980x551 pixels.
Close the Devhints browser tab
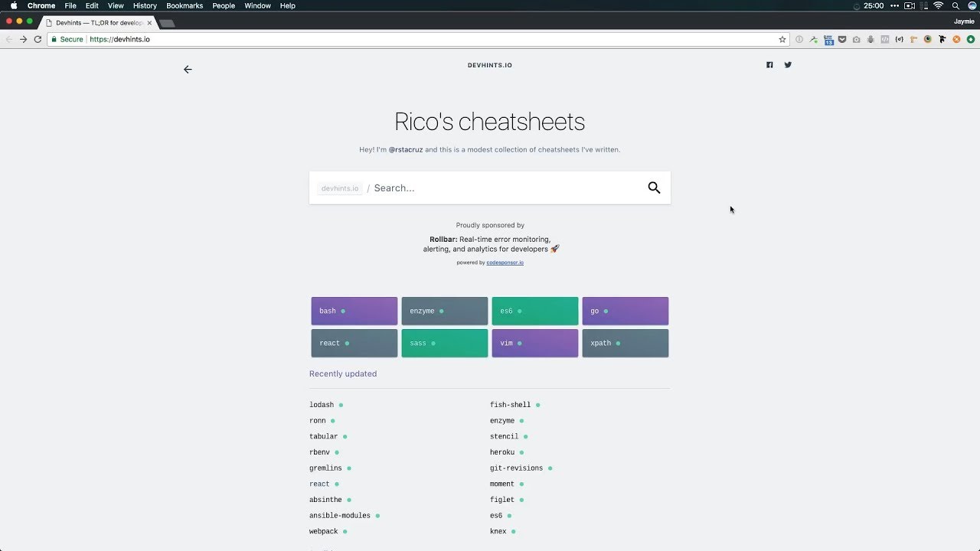point(149,23)
